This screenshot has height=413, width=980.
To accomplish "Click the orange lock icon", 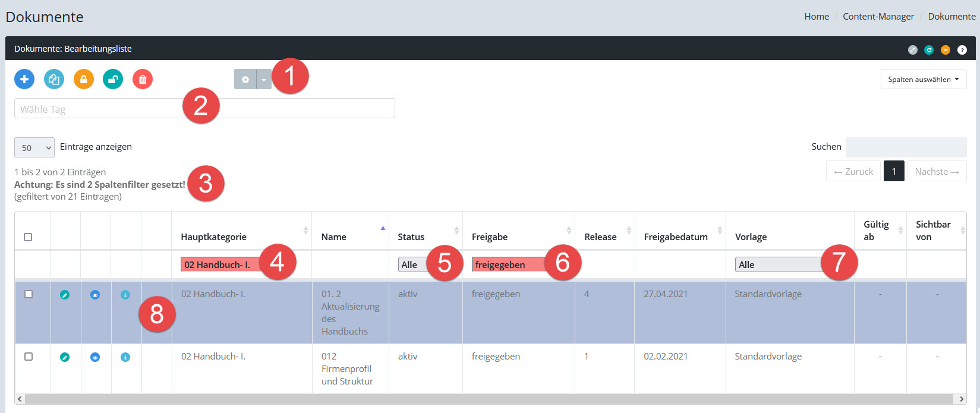I will pyautogui.click(x=84, y=79).
